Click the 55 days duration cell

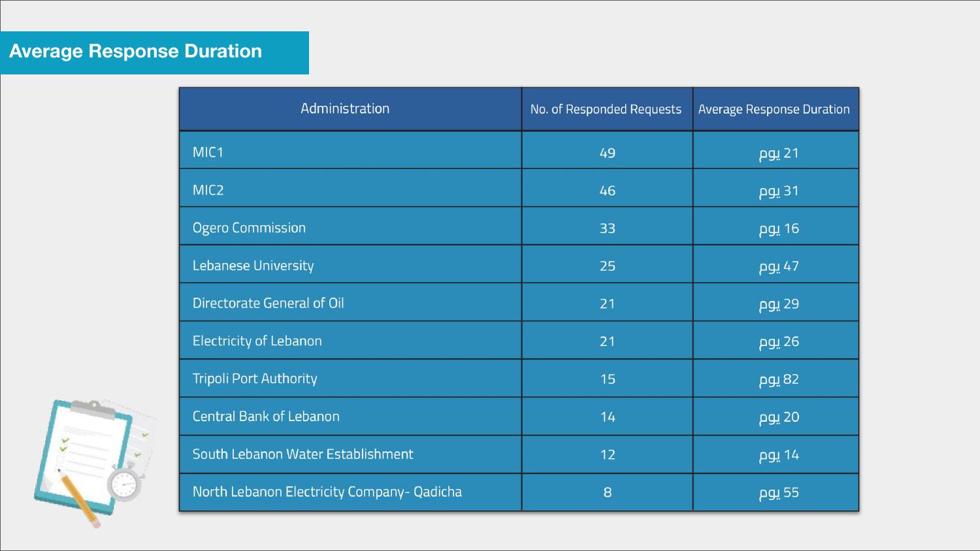point(776,492)
